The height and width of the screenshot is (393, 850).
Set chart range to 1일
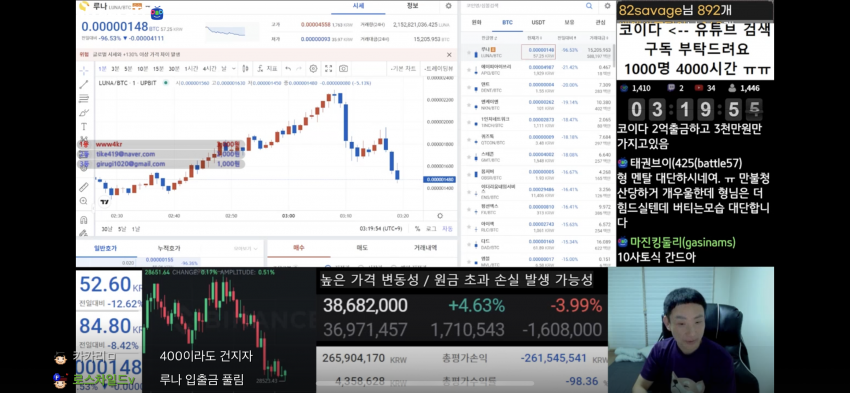(136, 229)
